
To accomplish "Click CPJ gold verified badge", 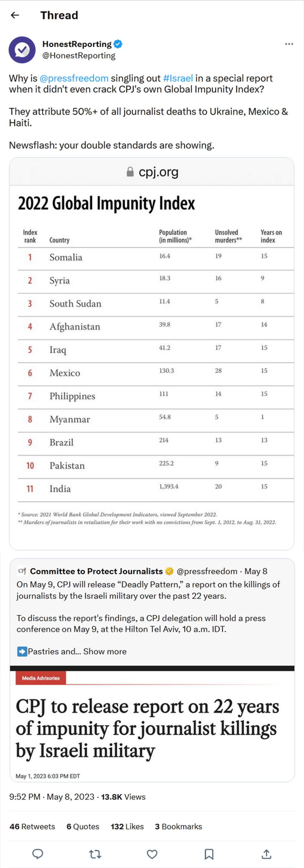I will pyautogui.click(x=169, y=571).
